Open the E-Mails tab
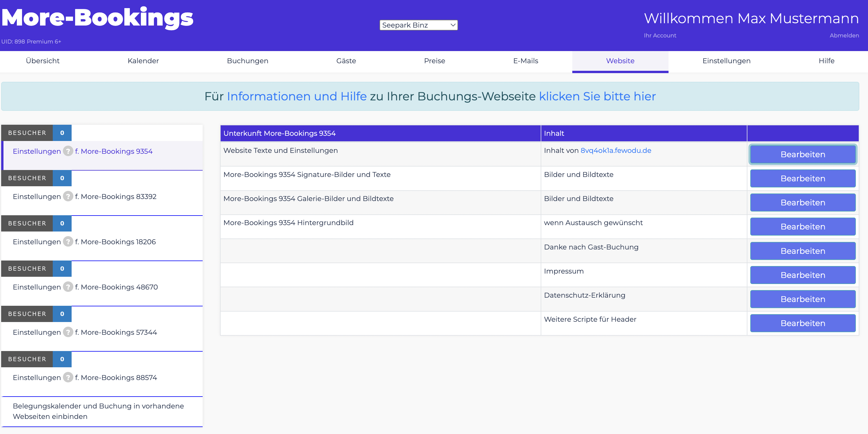The width and height of the screenshot is (868, 434). (526, 61)
